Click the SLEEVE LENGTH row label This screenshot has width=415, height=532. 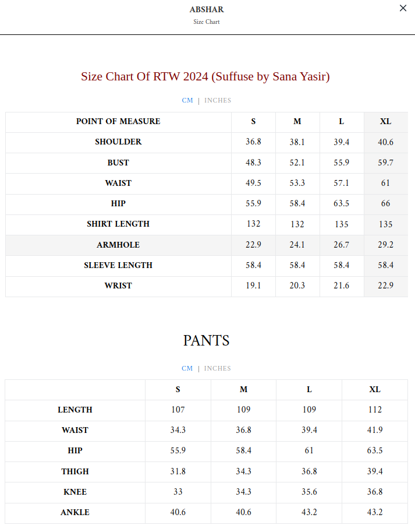(118, 265)
